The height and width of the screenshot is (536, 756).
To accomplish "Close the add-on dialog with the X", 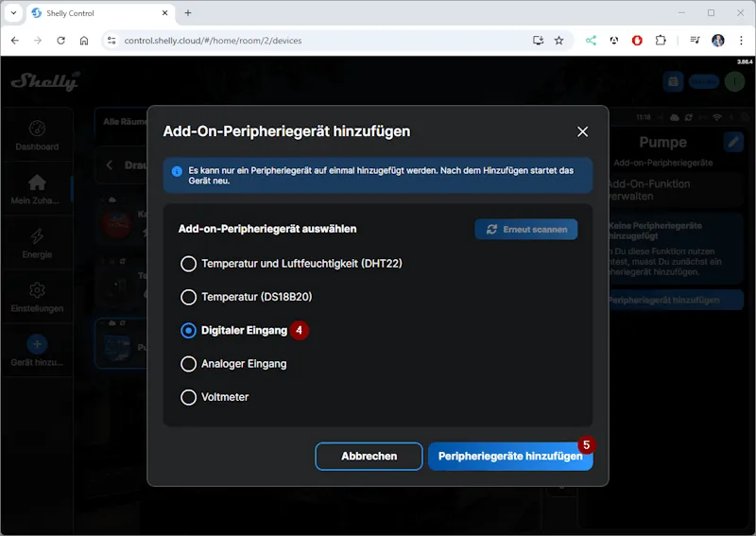I will pos(582,131).
